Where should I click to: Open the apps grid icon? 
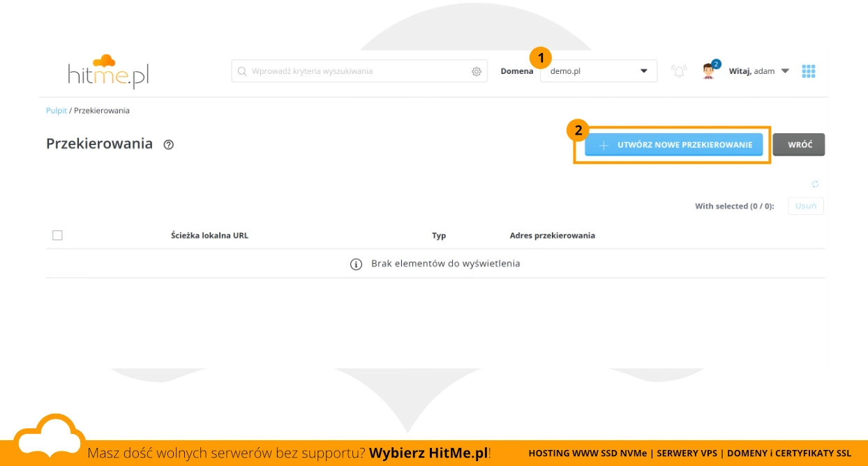click(809, 71)
